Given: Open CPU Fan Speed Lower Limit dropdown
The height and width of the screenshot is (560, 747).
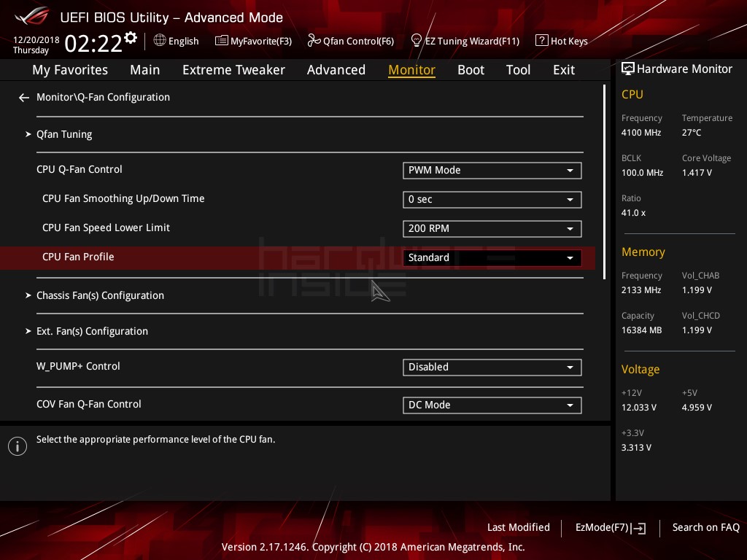Looking at the screenshot, I should click(492, 228).
